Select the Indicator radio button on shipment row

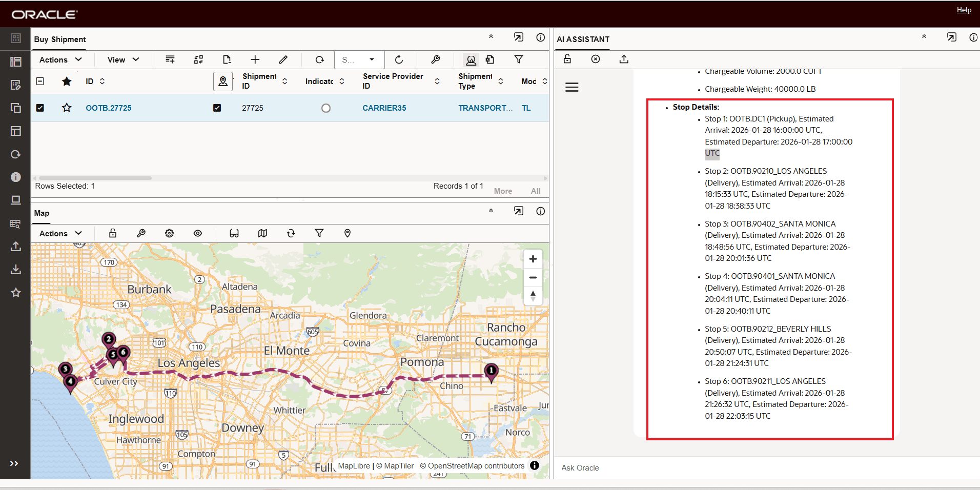(x=326, y=108)
